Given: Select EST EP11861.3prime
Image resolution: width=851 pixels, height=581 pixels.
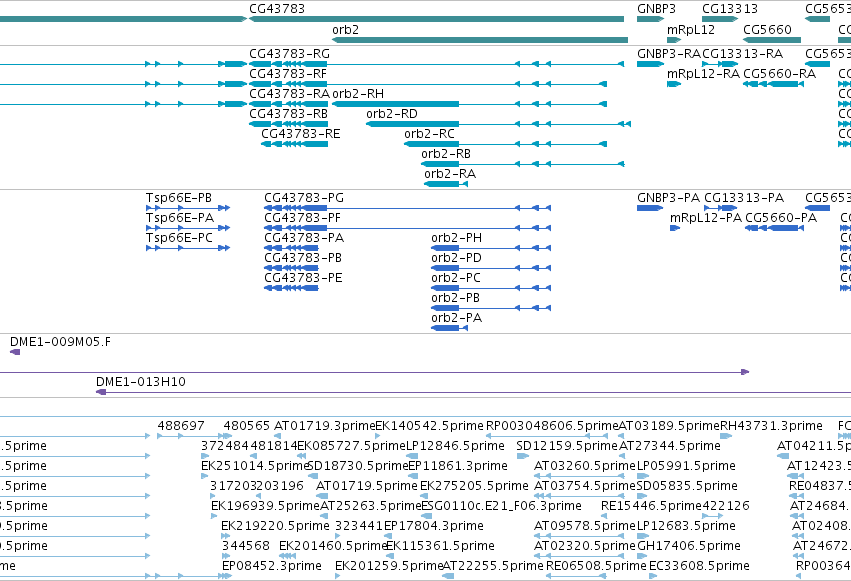Looking at the screenshot, I should 458,466.
